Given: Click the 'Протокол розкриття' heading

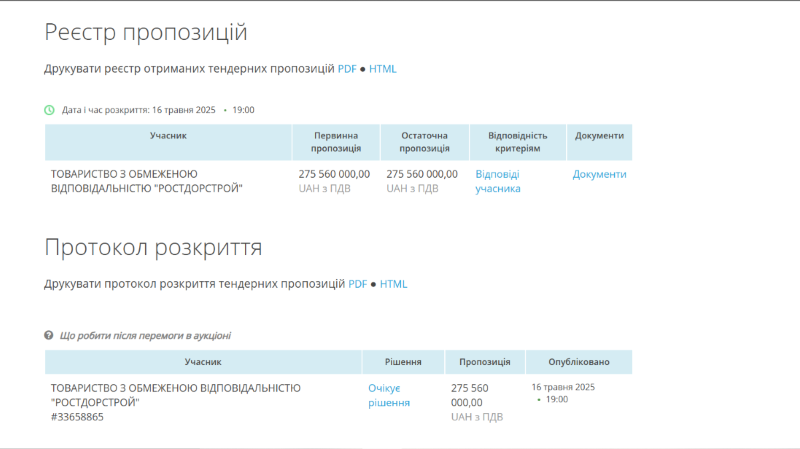Looking at the screenshot, I should 153,247.
